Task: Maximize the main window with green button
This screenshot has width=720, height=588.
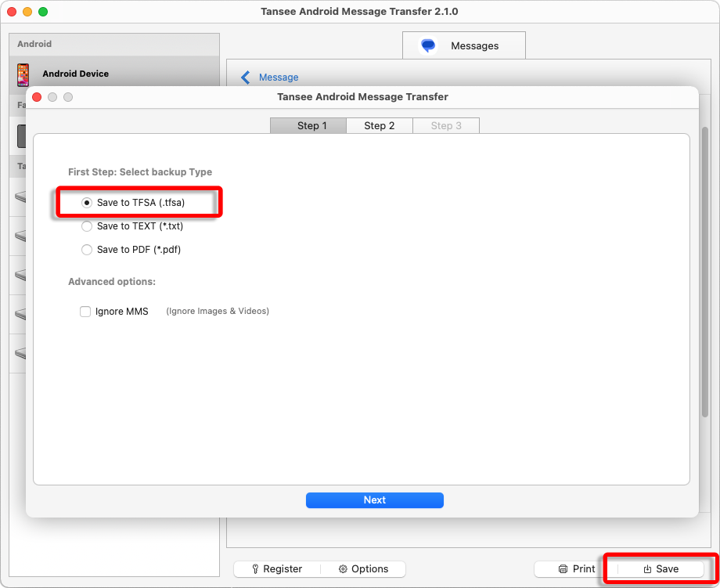Action: 43,12
